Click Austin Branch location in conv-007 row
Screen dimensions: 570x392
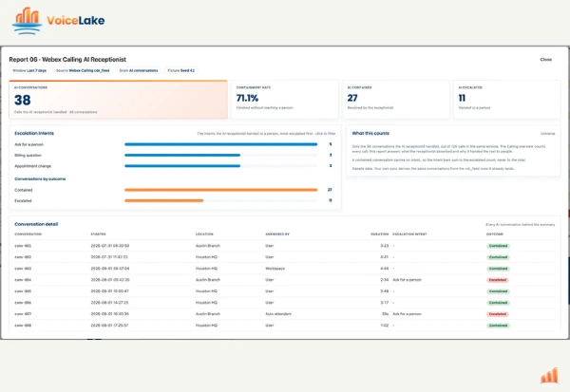click(x=207, y=314)
